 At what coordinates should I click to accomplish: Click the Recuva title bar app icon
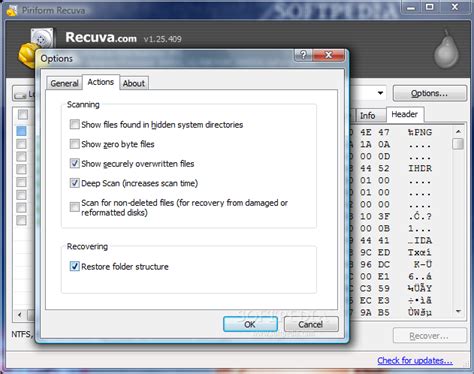pyautogui.click(x=12, y=11)
